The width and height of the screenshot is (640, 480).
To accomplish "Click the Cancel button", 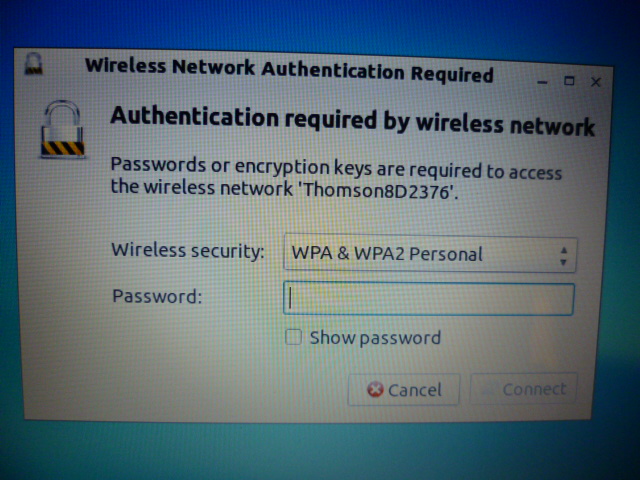I will pyautogui.click(x=404, y=389).
